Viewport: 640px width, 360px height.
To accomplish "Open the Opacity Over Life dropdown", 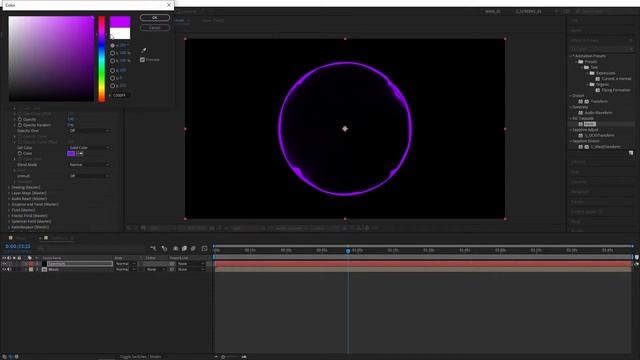I will click(89, 131).
